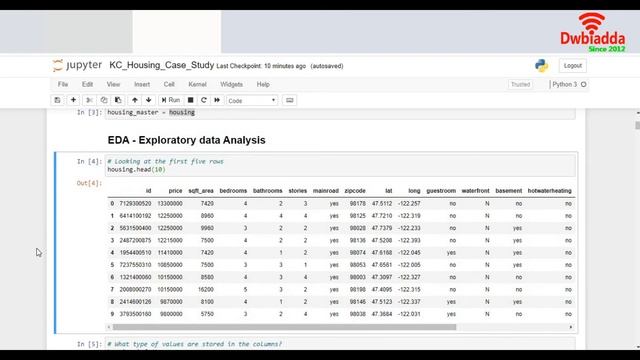Screen dimensions: 640x360
Task: Click the housing_master = housing code cell
Action: click(x=340, y=113)
